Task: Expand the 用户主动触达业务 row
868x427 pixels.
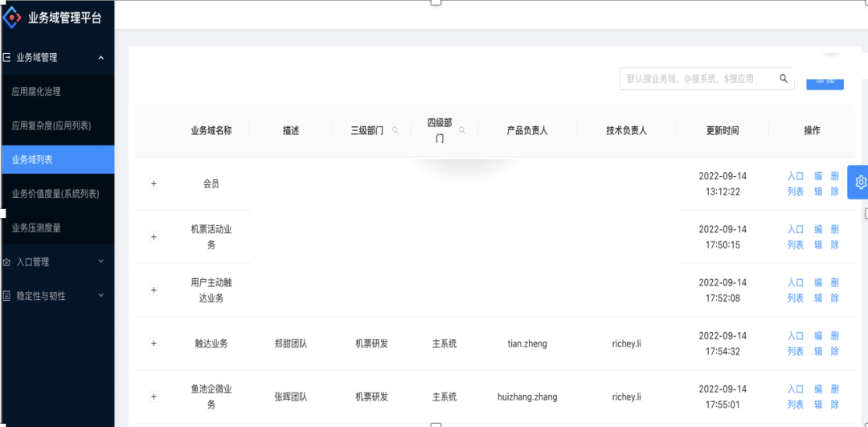Action: (154, 290)
